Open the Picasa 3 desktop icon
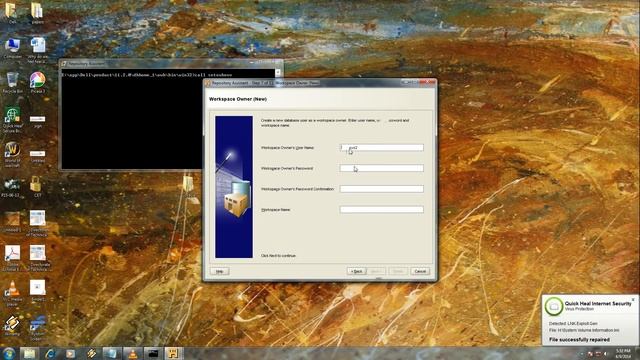 click(38, 83)
